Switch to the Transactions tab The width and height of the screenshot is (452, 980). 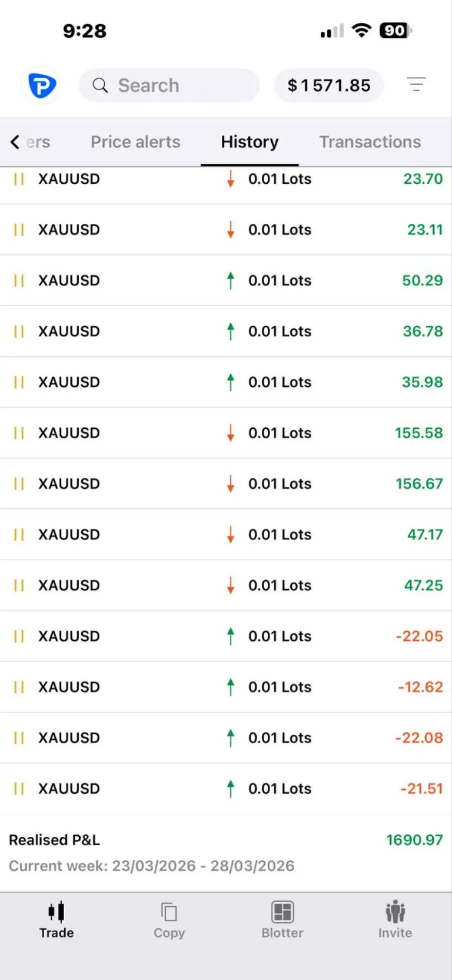point(370,142)
